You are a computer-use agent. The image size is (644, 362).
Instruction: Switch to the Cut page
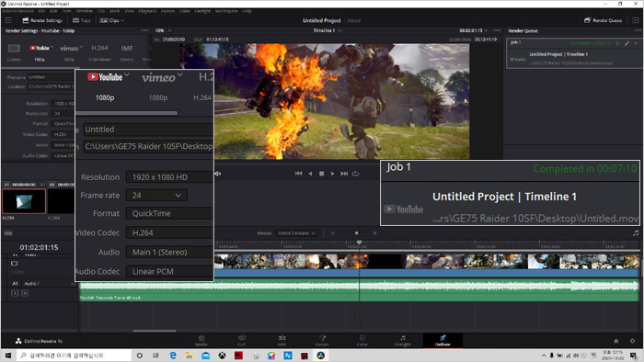241,341
